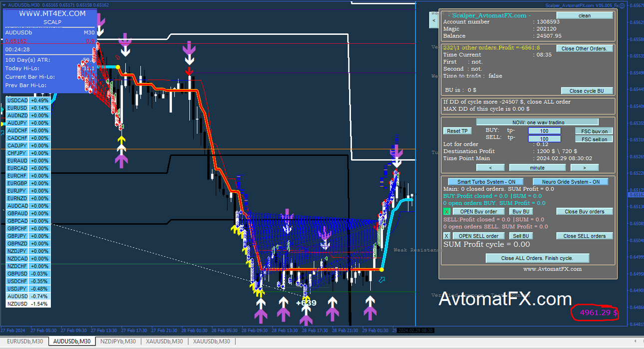
Task: Click the NZDCAD pair row
Action: [28, 259]
